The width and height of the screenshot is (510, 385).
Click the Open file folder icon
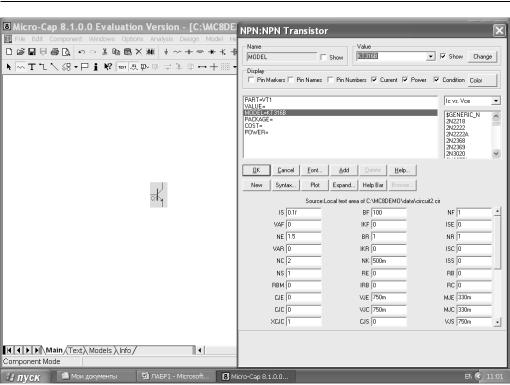click(x=21, y=52)
